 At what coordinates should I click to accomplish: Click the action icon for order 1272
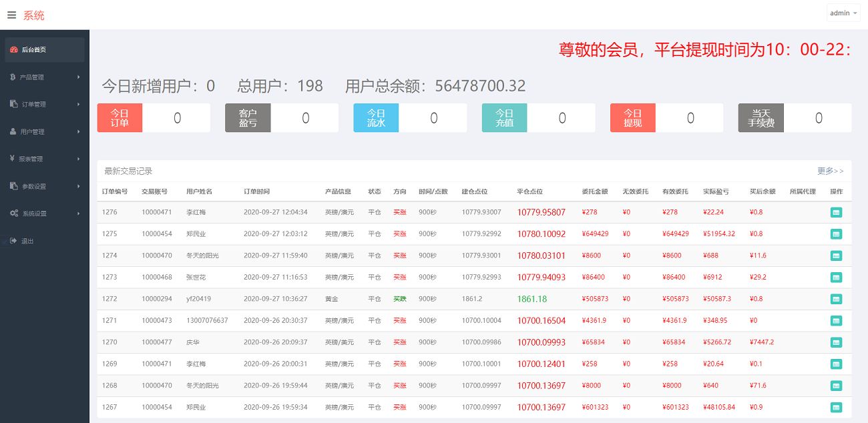click(x=836, y=299)
